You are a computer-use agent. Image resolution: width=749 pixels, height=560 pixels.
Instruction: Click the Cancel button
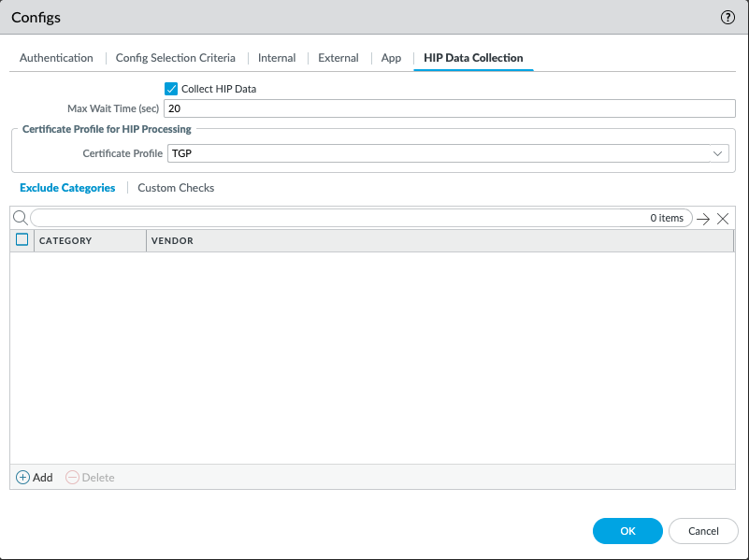tap(703, 530)
